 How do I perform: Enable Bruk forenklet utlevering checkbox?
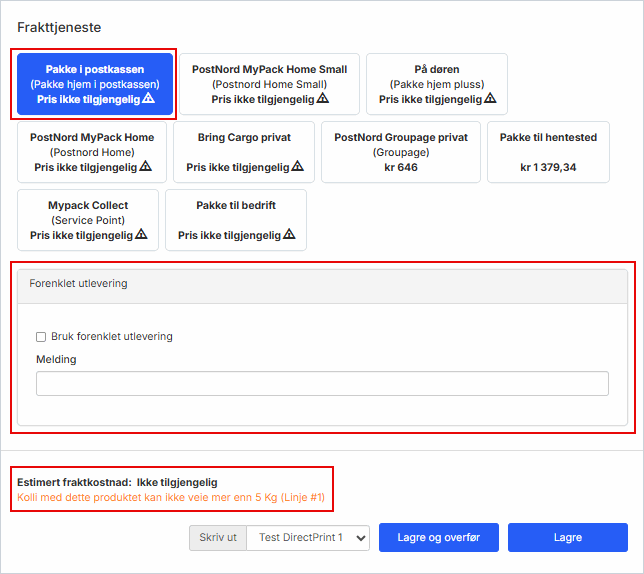click(41, 337)
